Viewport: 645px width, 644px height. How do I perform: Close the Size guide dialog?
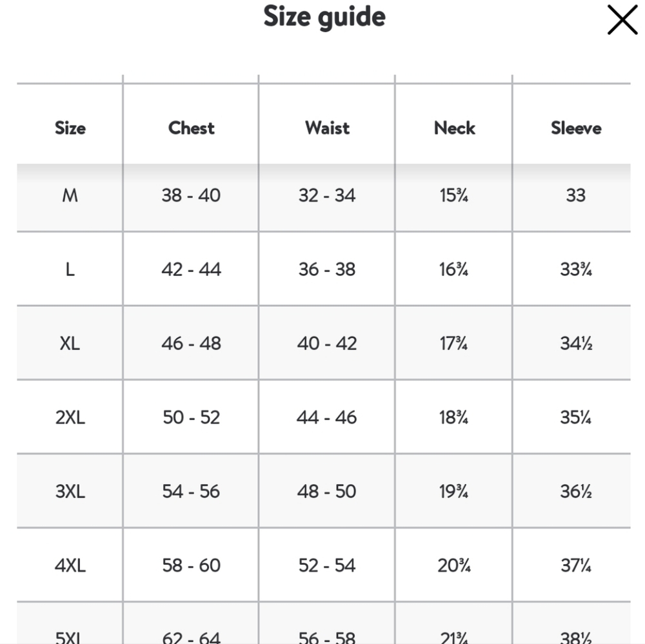tap(622, 19)
